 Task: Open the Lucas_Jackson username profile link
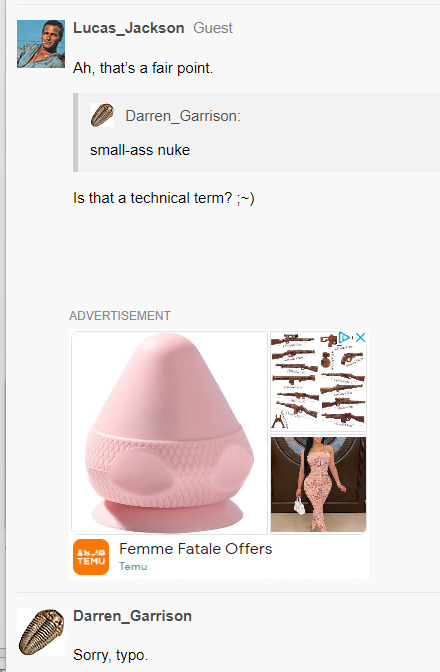(129, 28)
